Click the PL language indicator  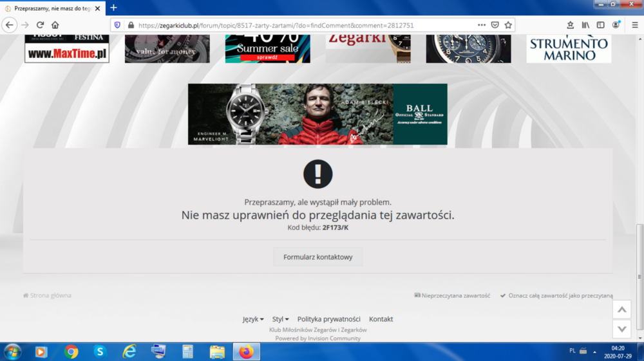(572, 351)
